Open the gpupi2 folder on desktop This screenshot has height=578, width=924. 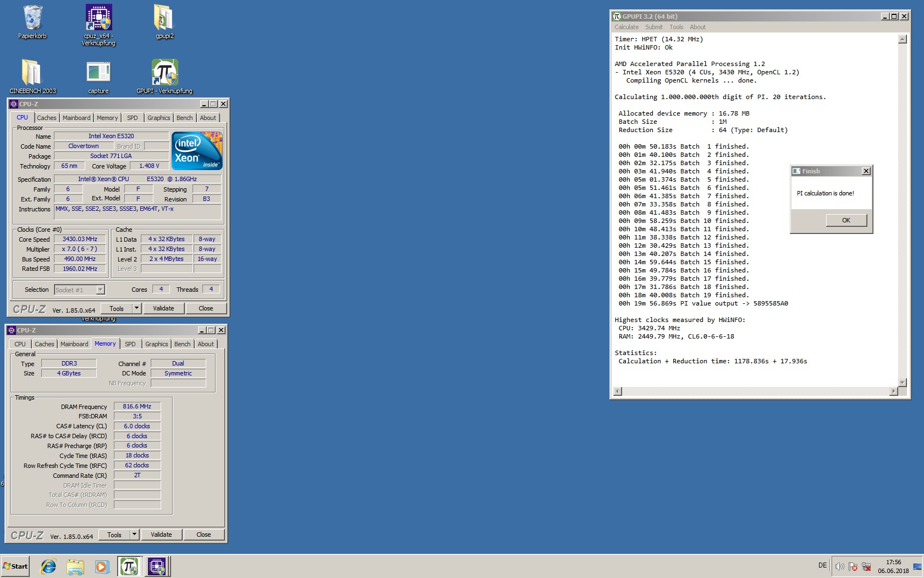pyautogui.click(x=164, y=22)
